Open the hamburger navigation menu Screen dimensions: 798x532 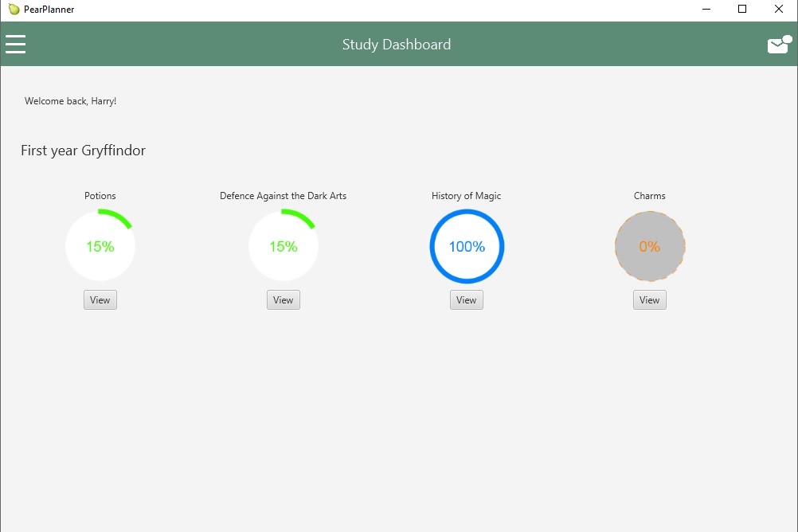tap(16, 44)
